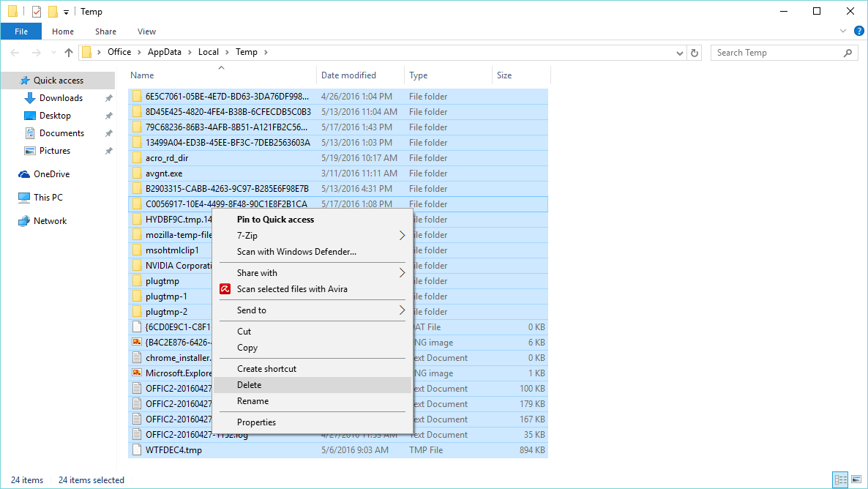Image resolution: width=868 pixels, height=489 pixels.
Task: Click the search magnifier icon
Action: (848, 53)
